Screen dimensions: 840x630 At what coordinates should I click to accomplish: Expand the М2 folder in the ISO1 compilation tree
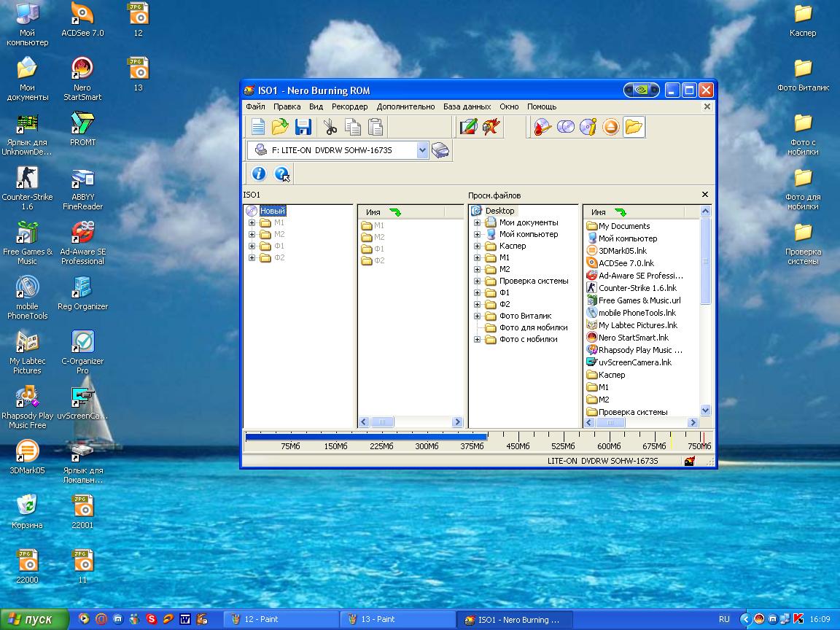252,235
